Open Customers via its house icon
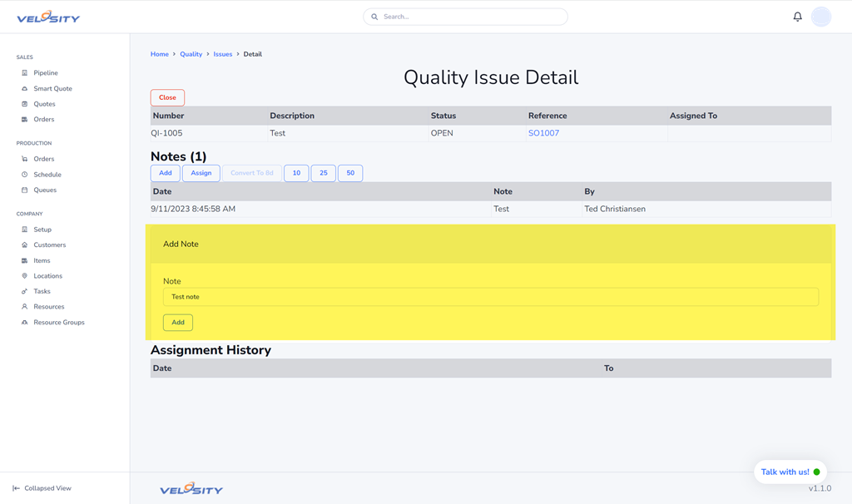 25,245
